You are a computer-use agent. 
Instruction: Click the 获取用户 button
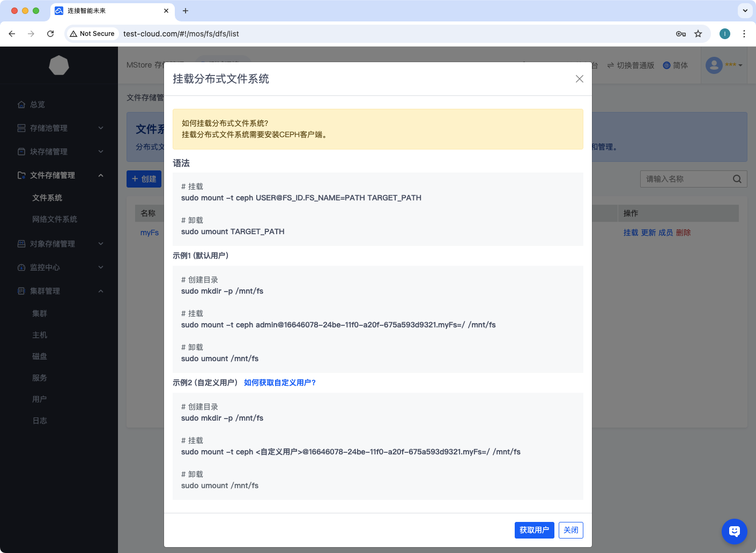pyautogui.click(x=534, y=530)
